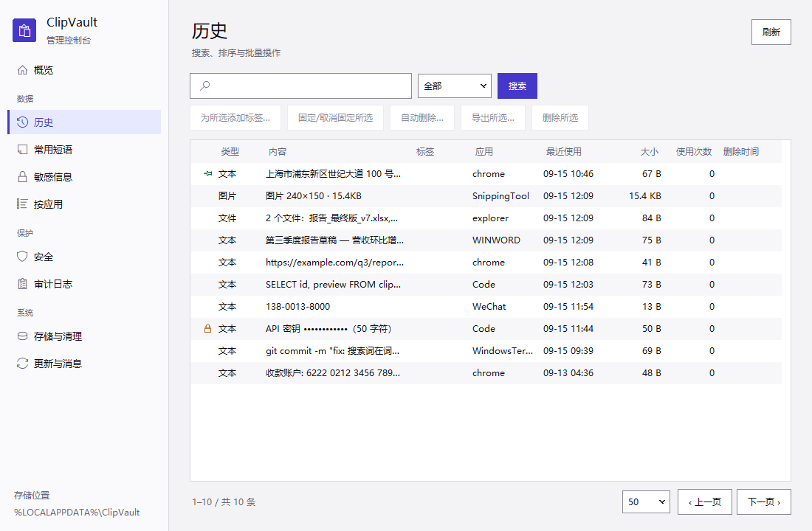Focus the history search input field
Viewport: 812px width, 531px height.
point(301,86)
